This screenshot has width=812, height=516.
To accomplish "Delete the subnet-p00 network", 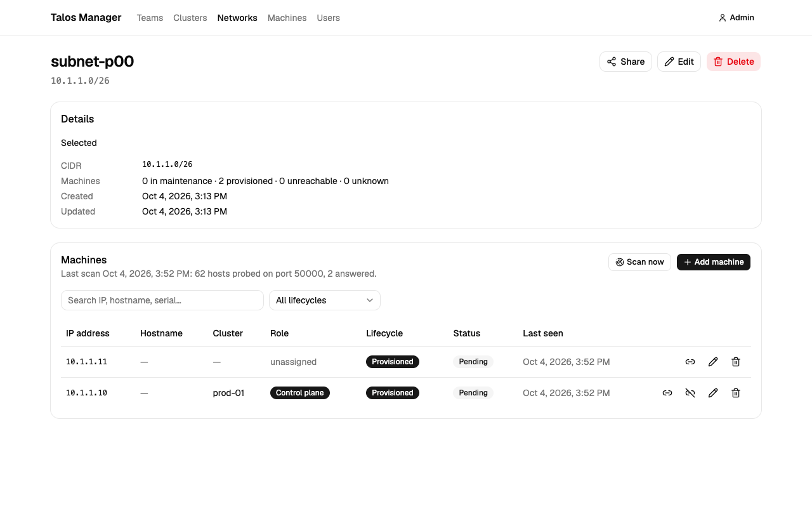I will tap(733, 62).
